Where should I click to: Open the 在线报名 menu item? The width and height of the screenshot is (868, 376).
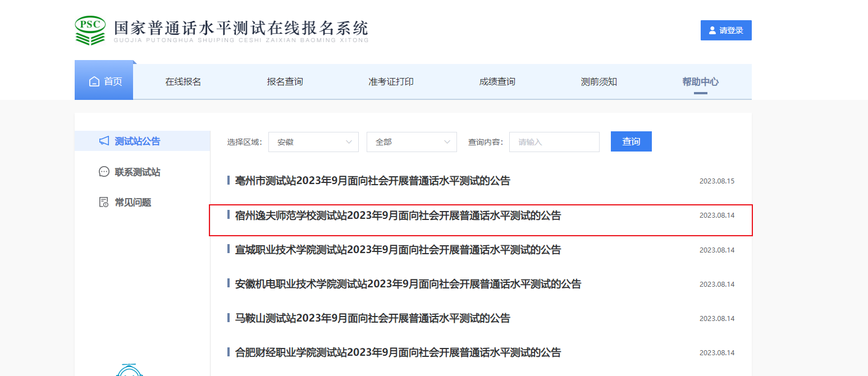coord(183,81)
